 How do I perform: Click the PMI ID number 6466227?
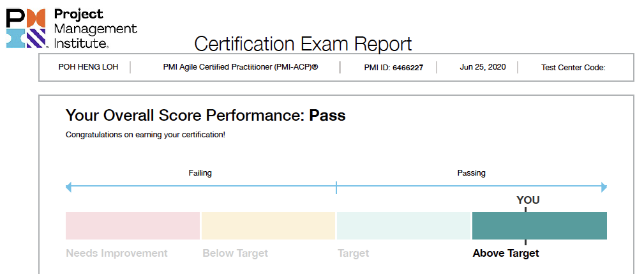pos(408,67)
